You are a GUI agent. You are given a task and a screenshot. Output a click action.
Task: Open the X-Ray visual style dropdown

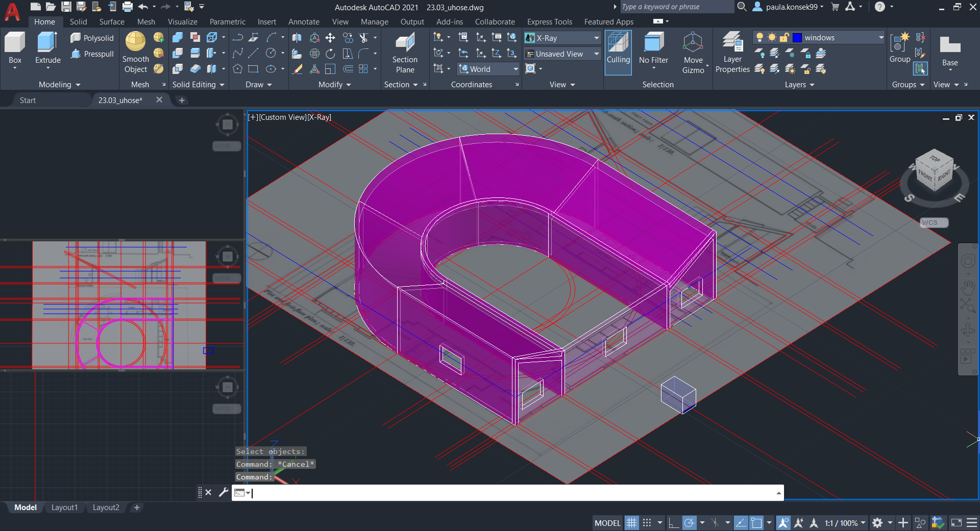[562, 38]
